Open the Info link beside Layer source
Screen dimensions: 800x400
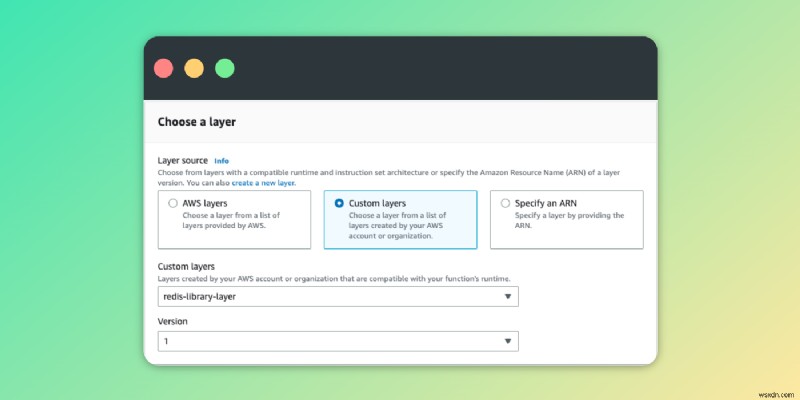(x=221, y=161)
